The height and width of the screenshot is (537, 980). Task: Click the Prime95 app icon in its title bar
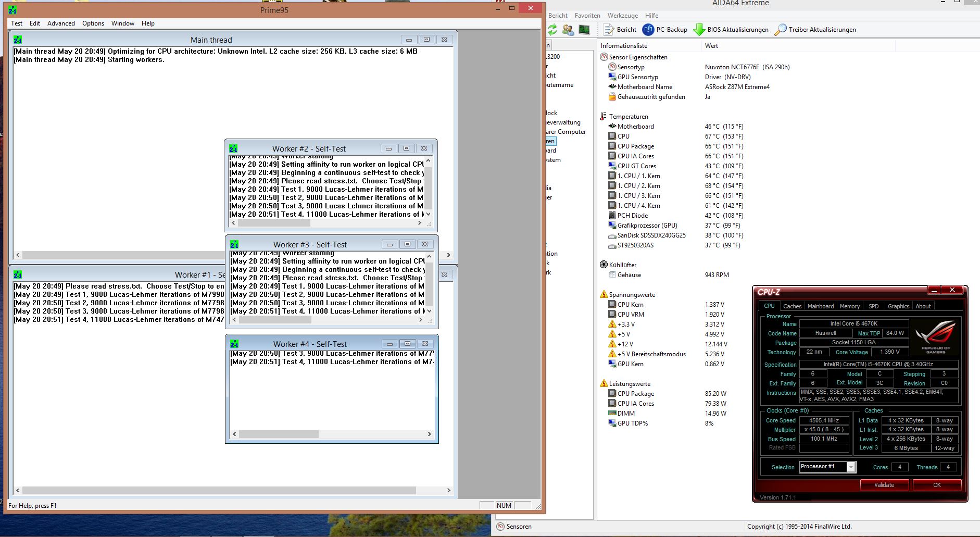12,10
